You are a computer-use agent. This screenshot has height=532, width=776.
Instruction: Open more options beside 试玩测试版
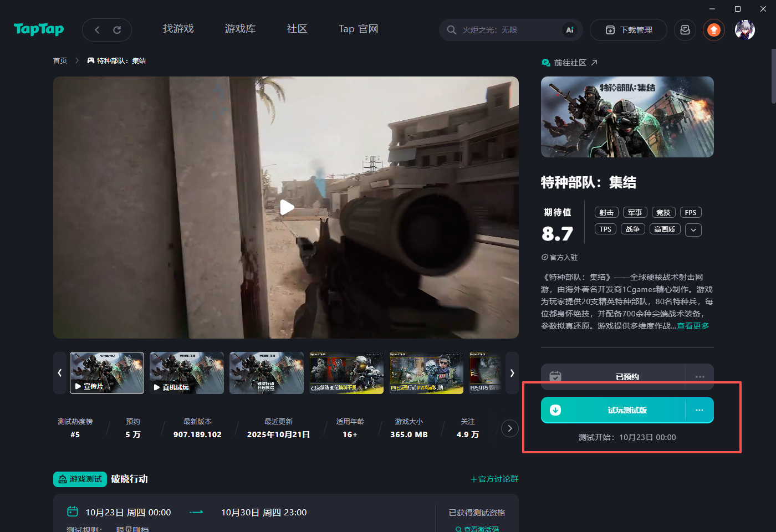pos(700,410)
